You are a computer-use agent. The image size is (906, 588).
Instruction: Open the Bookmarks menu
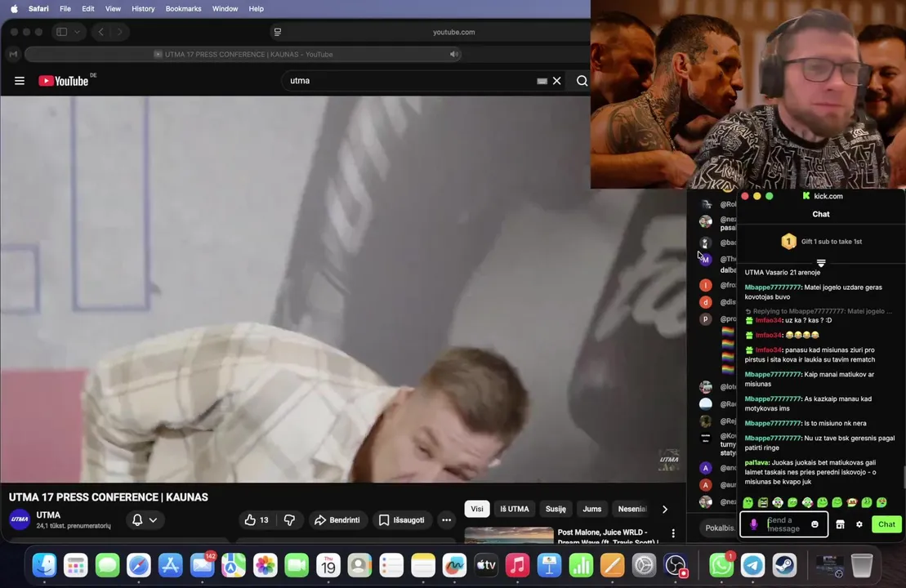(x=183, y=9)
